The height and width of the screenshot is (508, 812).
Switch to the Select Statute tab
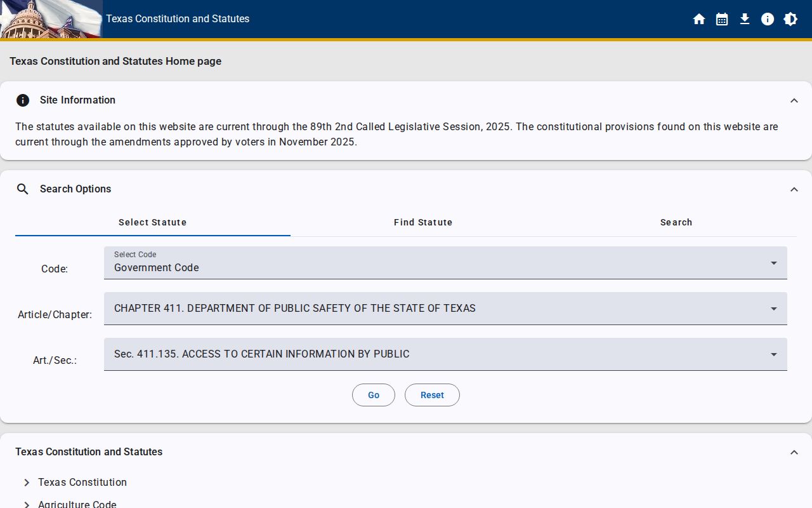point(153,222)
